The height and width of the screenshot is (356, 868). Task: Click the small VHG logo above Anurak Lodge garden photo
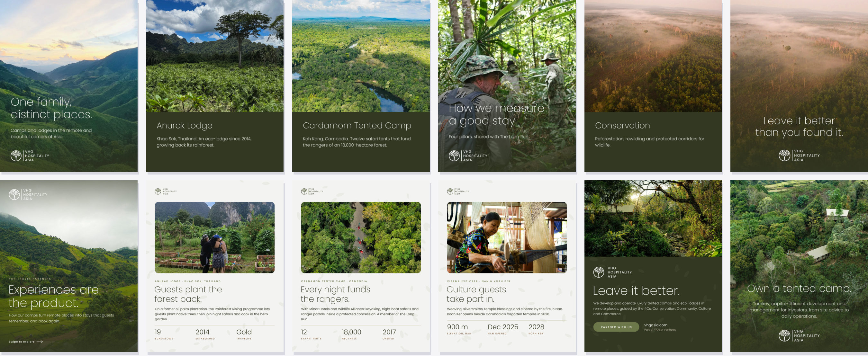tap(166, 191)
